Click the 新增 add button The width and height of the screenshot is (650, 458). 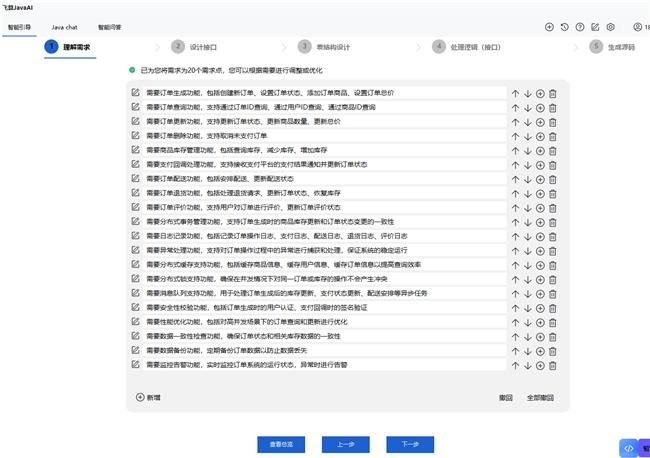(x=148, y=397)
